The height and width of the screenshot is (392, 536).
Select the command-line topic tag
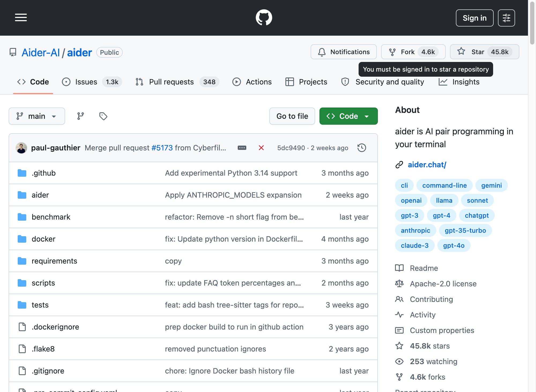[444, 185]
